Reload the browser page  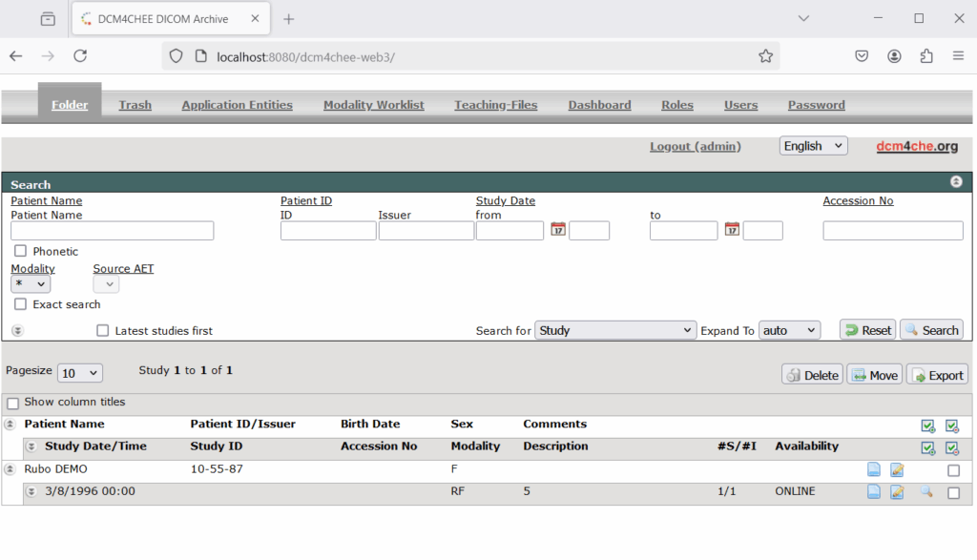80,56
